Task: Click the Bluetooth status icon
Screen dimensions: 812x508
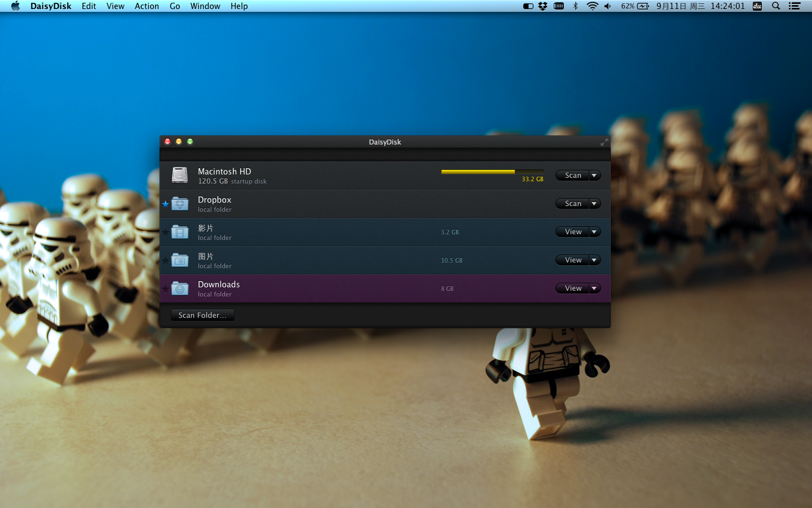Action: point(575,6)
